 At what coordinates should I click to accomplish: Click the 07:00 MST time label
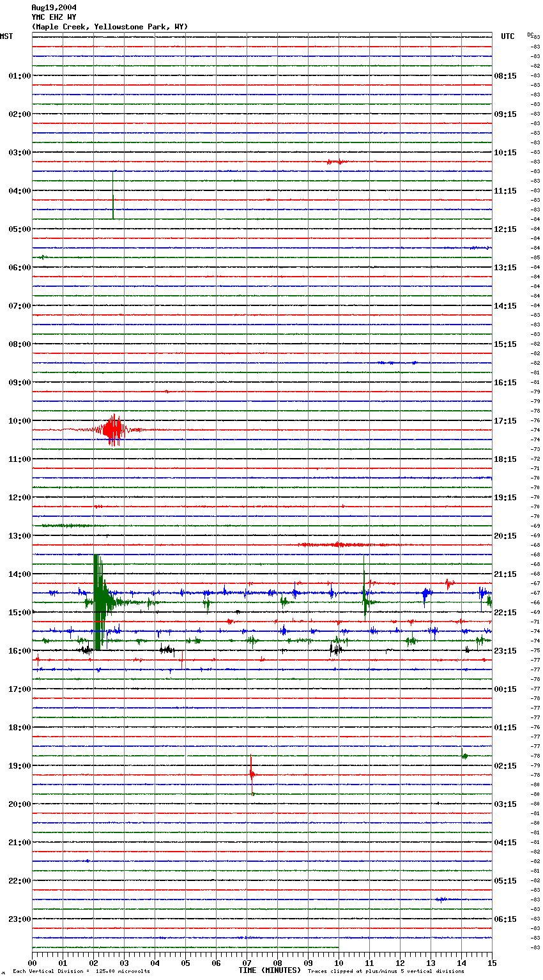(19, 306)
